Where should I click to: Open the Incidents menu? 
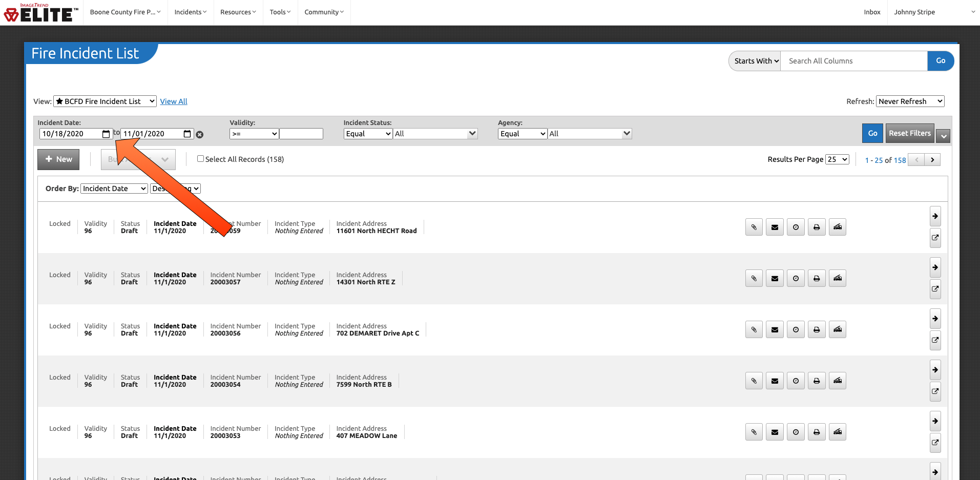[x=190, y=12]
